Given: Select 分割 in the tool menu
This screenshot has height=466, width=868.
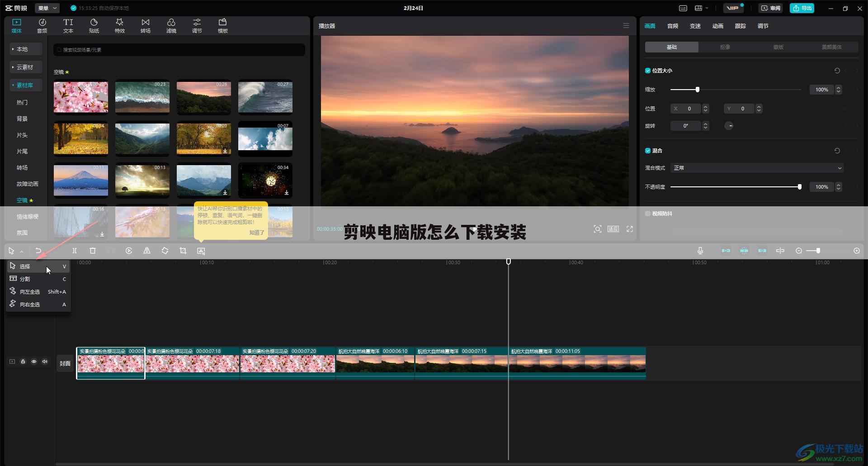Looking at the screenshot, I should click(x=38, y=279).
